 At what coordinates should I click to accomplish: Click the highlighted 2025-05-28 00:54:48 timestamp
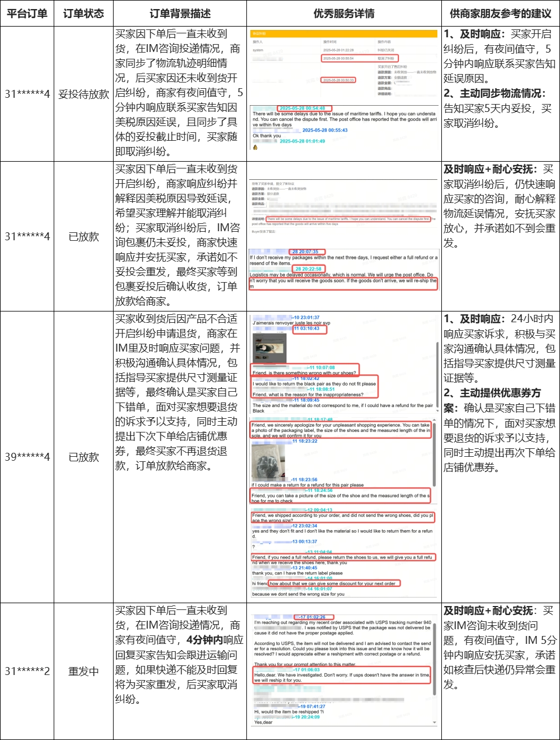point(303,108)
